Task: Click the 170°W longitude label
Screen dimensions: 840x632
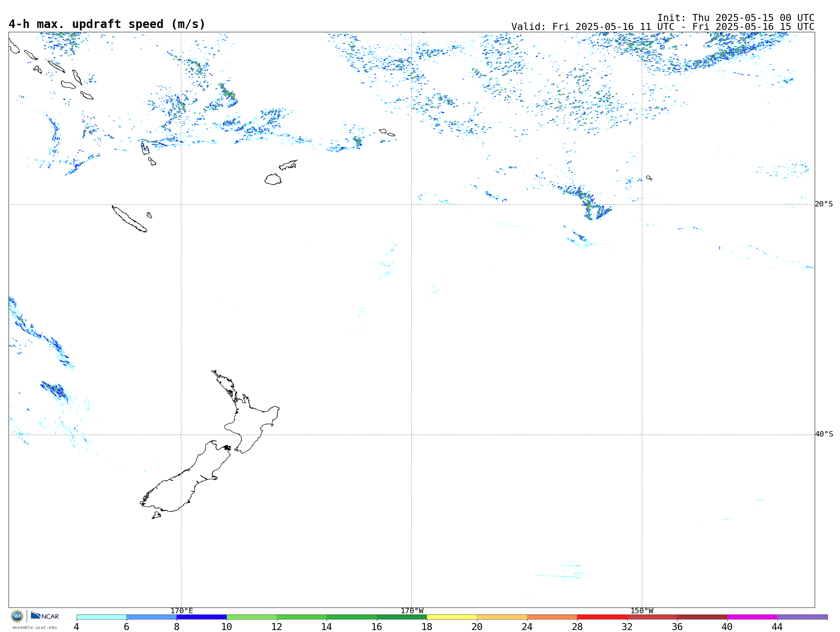Action: click(412, 611)
